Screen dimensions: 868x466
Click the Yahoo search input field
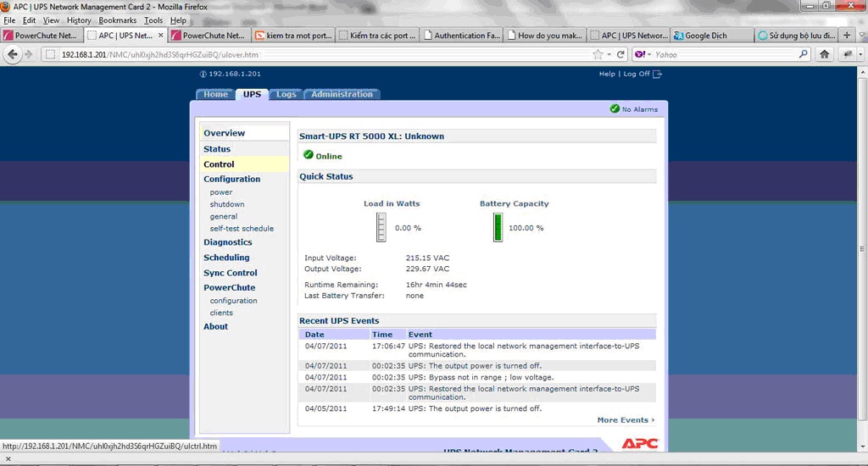(726, 54)
